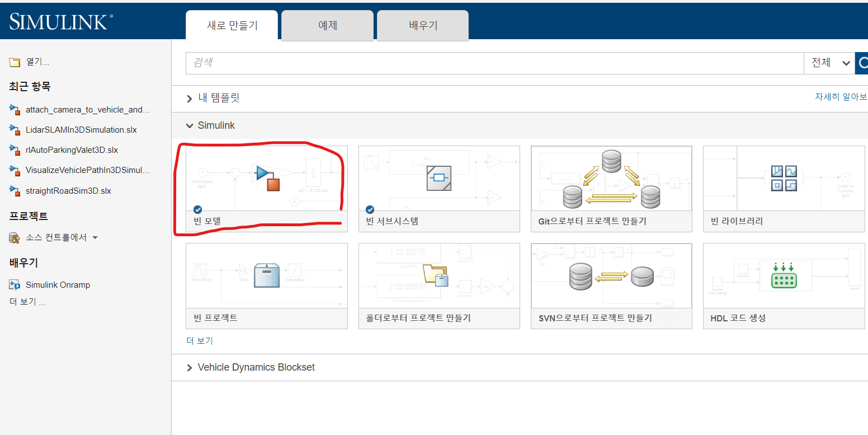Click the 빈 서브시스템 subsystem icon

(439, 178)
